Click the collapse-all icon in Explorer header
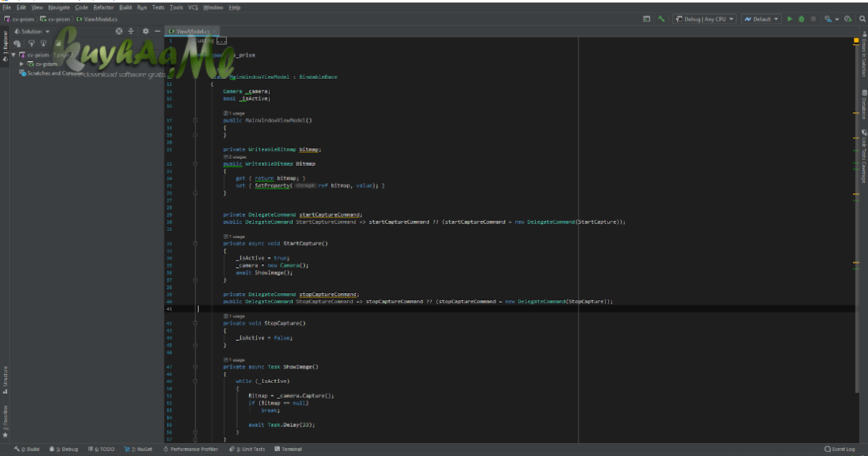This screenshot has width=868, height=456. pos(131,31)
